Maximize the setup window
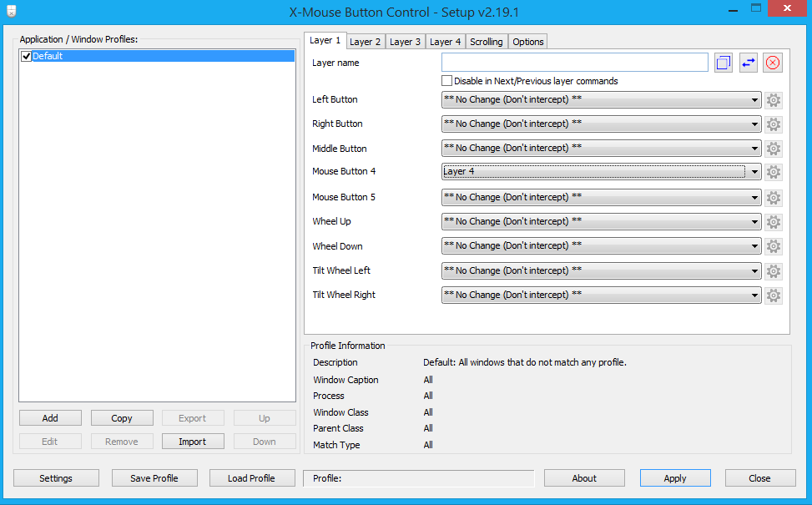 (756, 9)
